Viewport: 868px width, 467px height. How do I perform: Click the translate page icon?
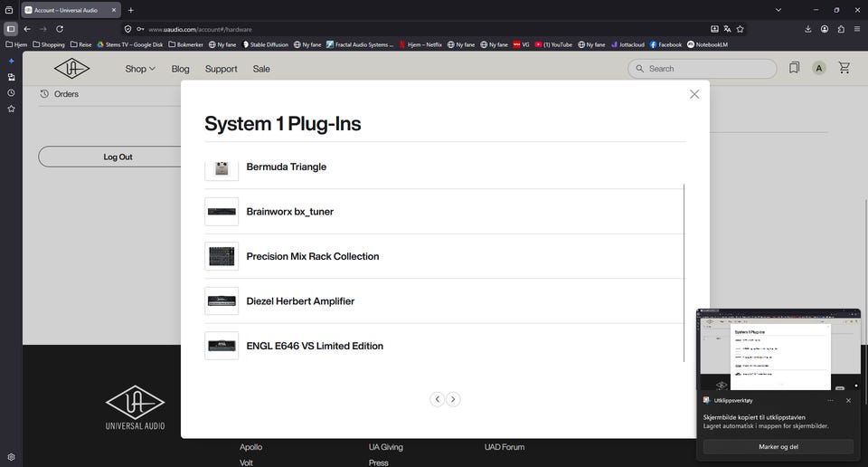pyautogui.click(x=727, y=29)
